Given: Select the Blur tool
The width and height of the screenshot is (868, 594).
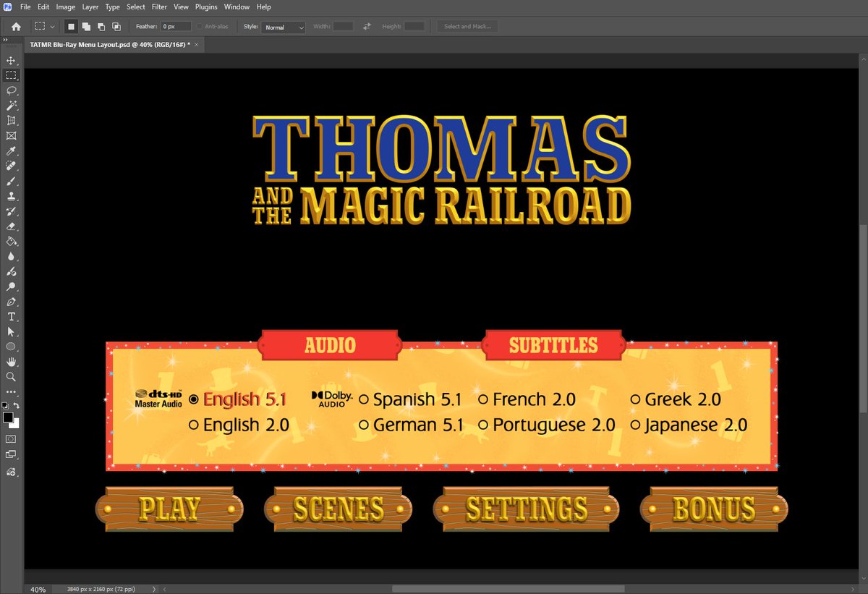Looking at the screenshot, I should 11,256.
